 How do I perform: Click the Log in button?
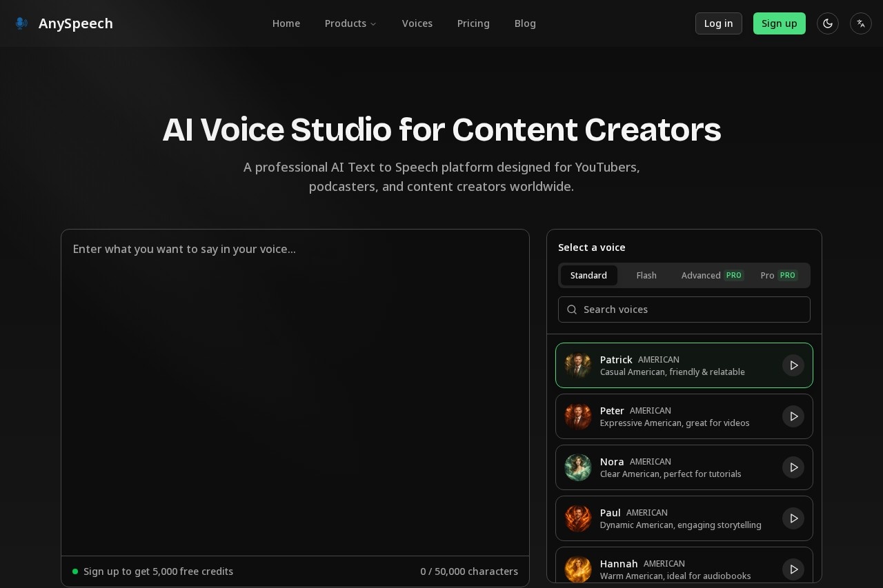pyautogui.click(x=718, y=23)
